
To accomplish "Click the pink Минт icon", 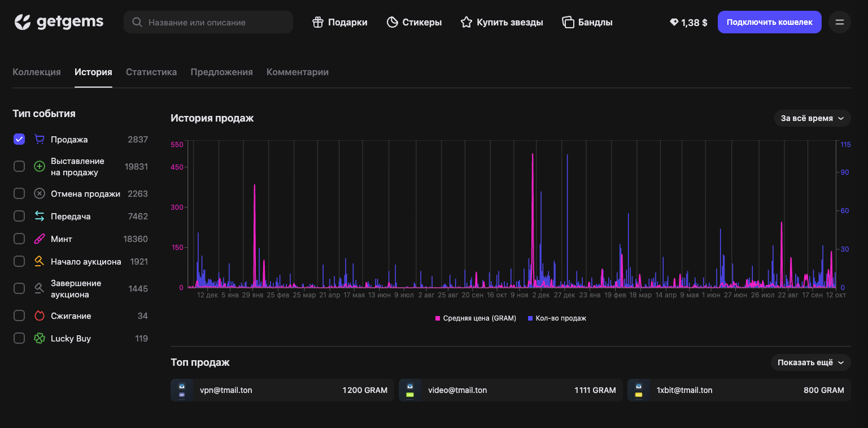I will point(40,239).
